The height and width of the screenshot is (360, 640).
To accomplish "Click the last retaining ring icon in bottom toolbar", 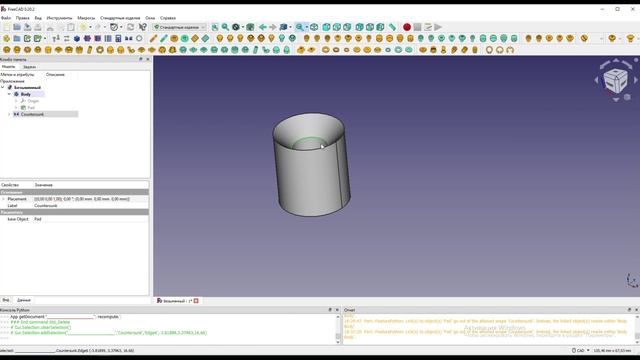I will [510, 50].
